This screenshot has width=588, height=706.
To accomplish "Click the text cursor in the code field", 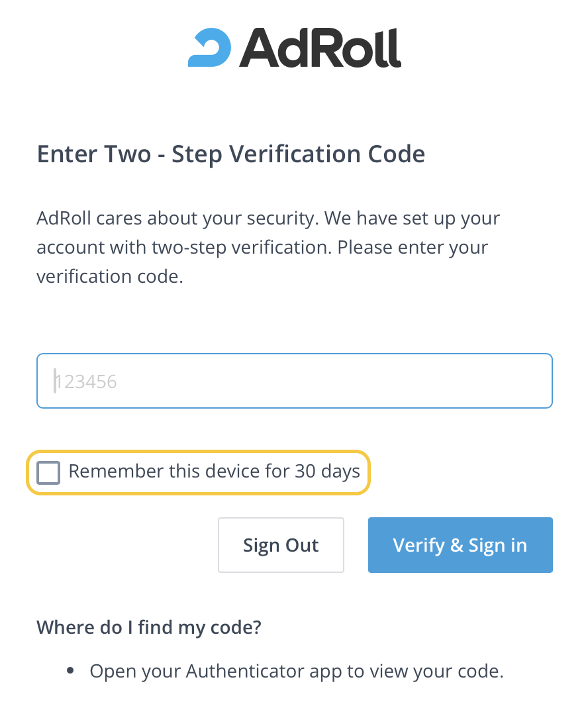I will pos(55,381).
